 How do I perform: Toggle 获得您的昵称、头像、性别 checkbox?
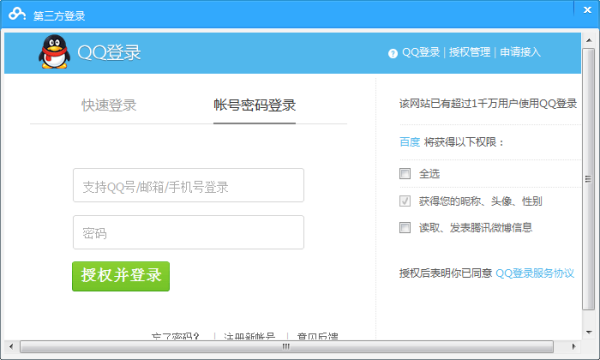pyautogui.click(x=405, y=201)
